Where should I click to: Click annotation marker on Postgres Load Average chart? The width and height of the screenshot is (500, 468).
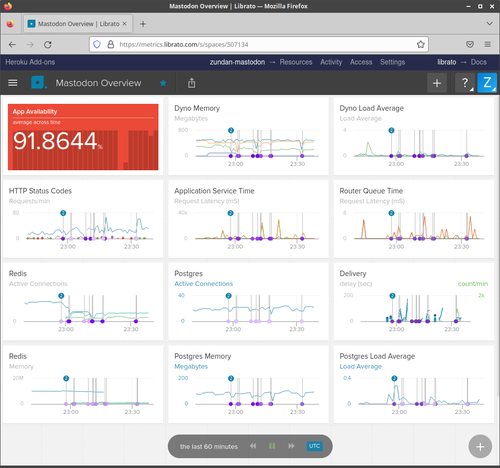pos(394,378)
